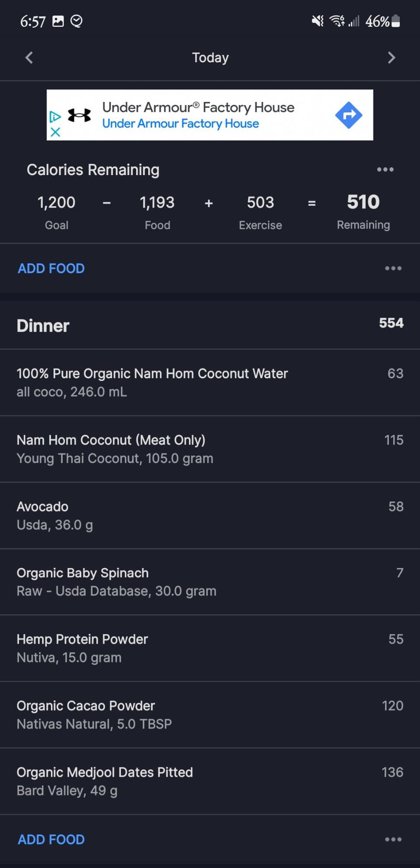The height and width of the screenshot is (868, 420).
Task: Open Calories Remaining options menu
Action: (x=385, y=169)
